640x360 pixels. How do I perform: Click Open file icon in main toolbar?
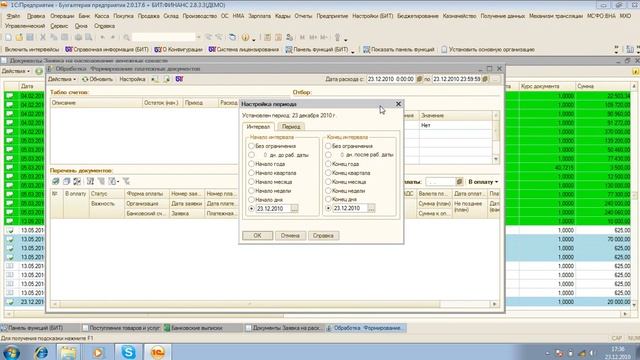coord(19,38)
